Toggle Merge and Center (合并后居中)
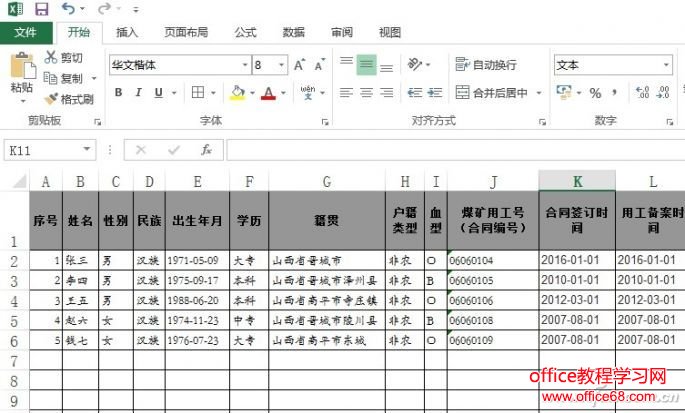 491,92
